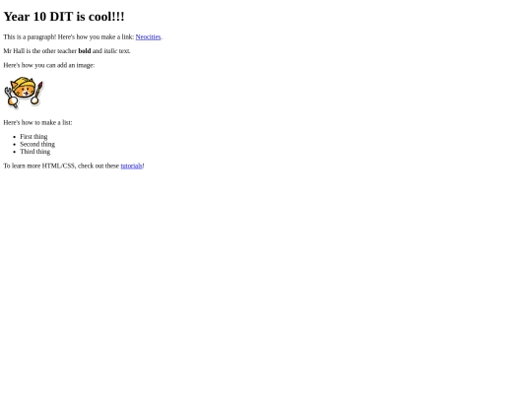532x399 pixels.
Task: Click the orange cat mascot's face
Action: [25, 92]
